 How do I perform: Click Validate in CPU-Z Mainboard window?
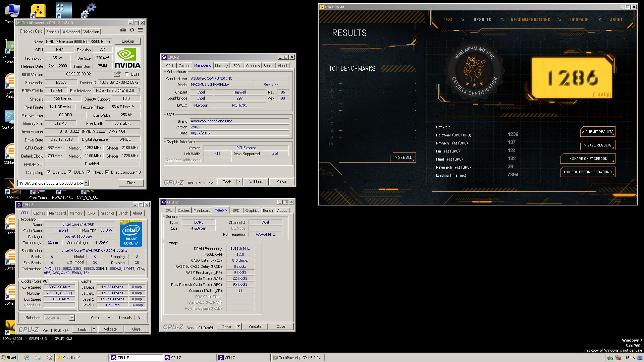coord(256,182)
